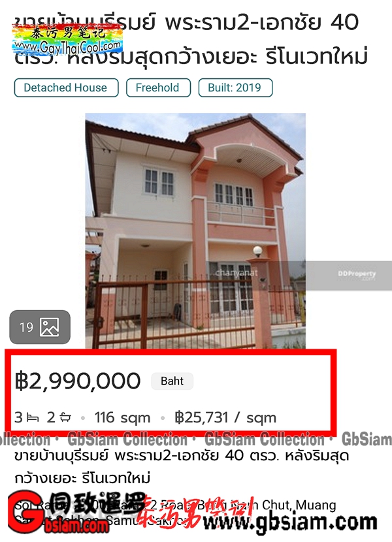Click the DDProperty watermark on photo
The width and height of the screenshot is (392, 542).
tap(356, 275)
